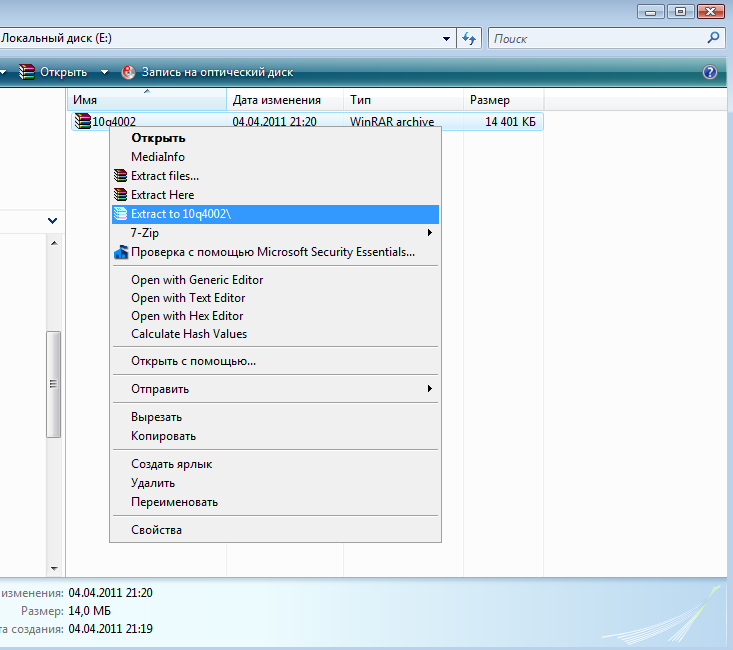The width and height of the screenshot is (733, 650).
Task: Open the address bar history dropdown
Action: tap(446, 38)
